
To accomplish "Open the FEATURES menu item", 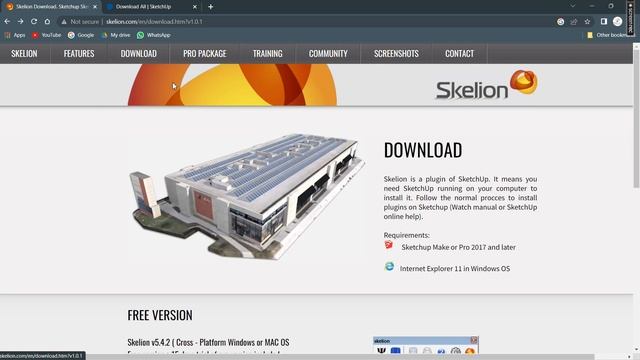I will coord(79,53).
